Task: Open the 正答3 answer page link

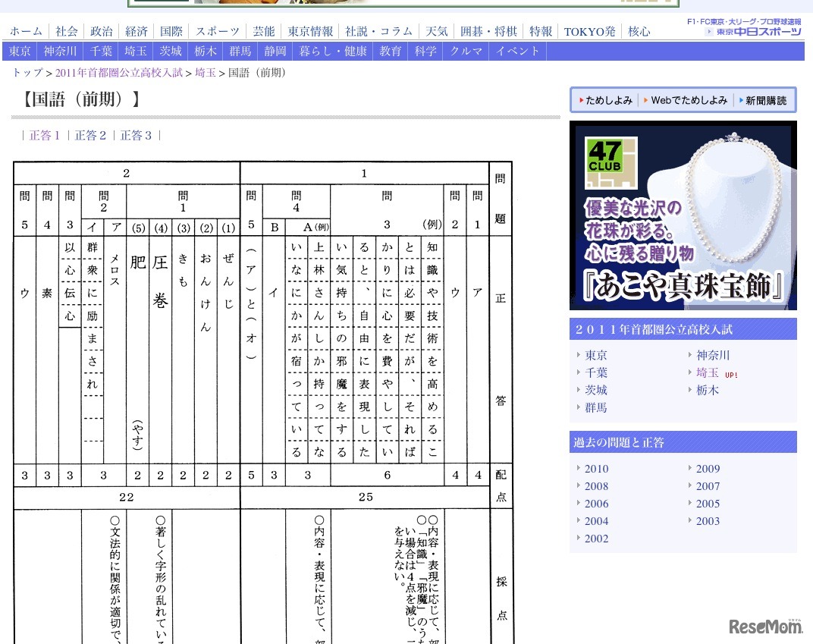Action: pyautogui.click(x=137, y=135)
